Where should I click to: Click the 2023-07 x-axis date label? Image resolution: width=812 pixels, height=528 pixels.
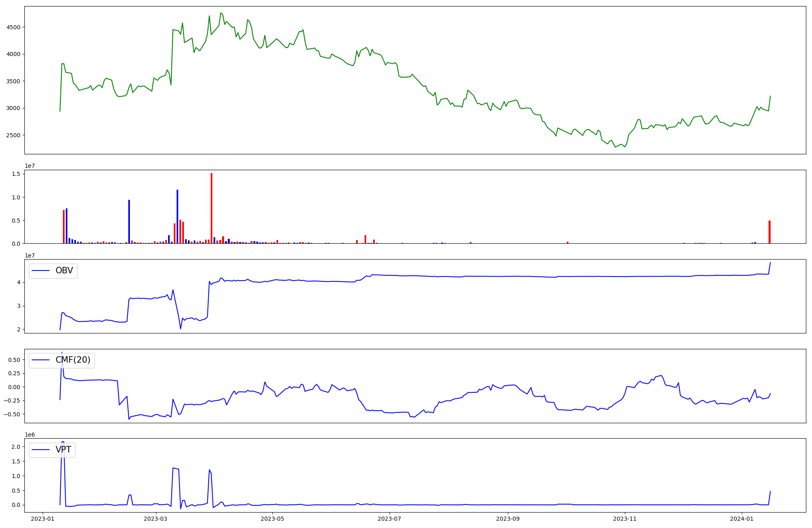point(390,519)
